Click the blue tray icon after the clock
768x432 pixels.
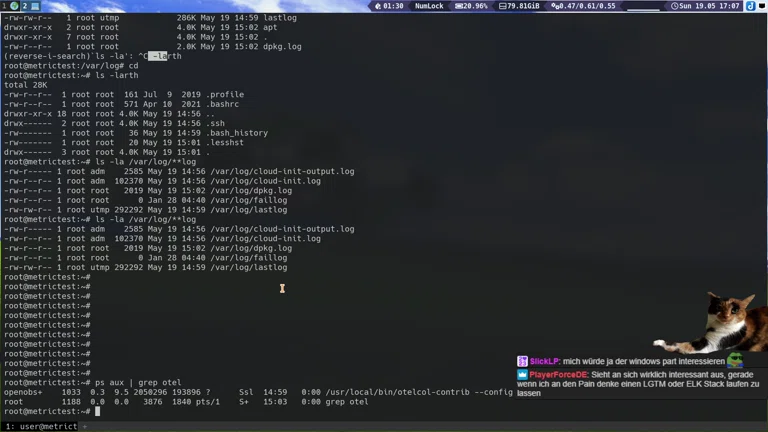pyautogui.click(x=750, y=6)
